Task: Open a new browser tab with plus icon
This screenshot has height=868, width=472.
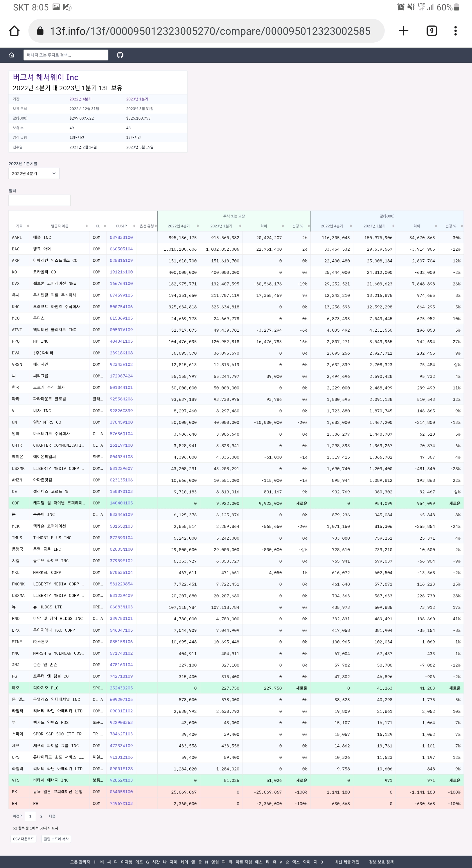Action: [x=403, y=31]
